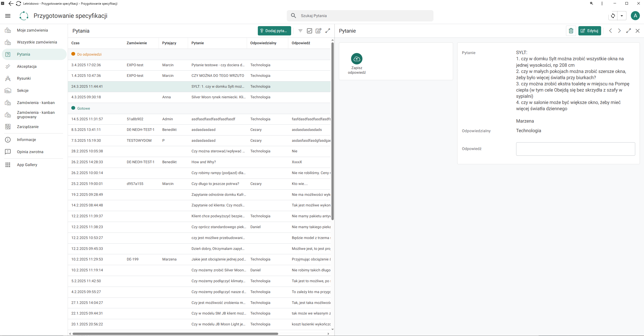Screen dimensions: 644x336
Task: Open filter icon in Pytania toolbar
Action: 300,31
